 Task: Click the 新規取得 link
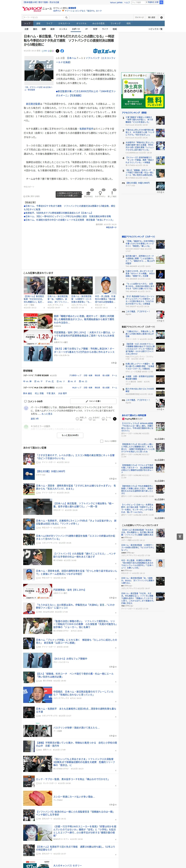(72, 8)
